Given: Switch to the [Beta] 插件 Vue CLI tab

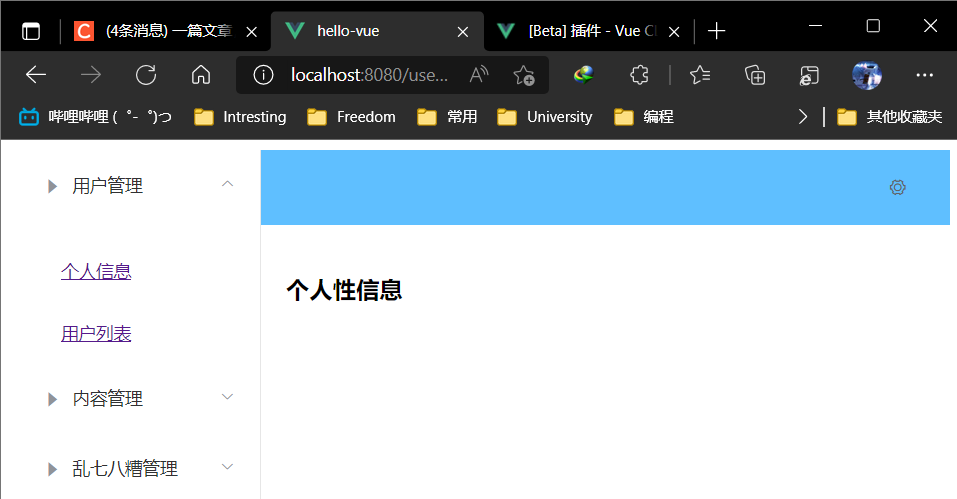Looking at the screenshot, I should (x=586, y=31).
